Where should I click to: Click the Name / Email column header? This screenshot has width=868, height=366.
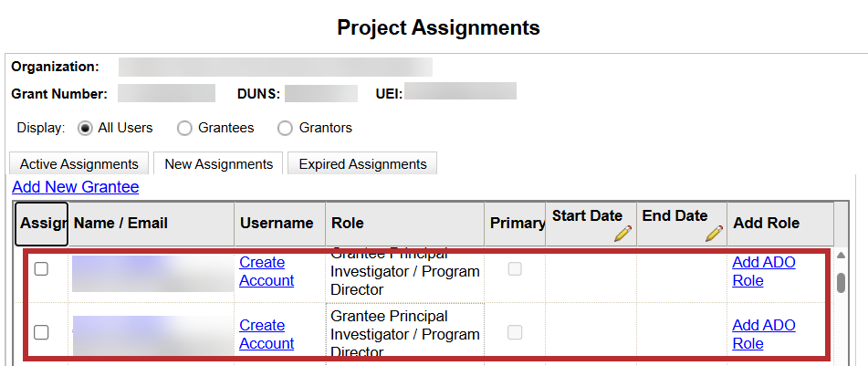(120, 224)
